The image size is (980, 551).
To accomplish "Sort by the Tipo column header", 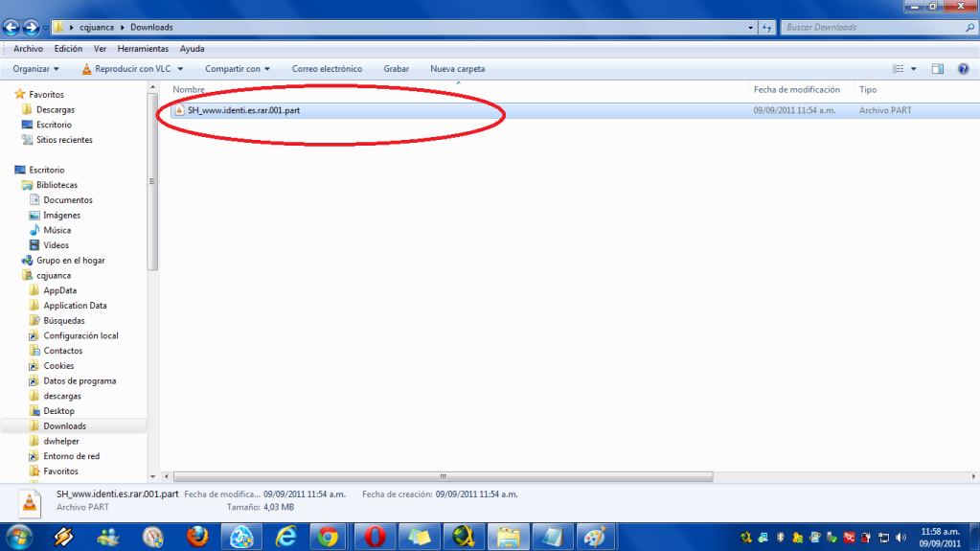I will [868, 90].
